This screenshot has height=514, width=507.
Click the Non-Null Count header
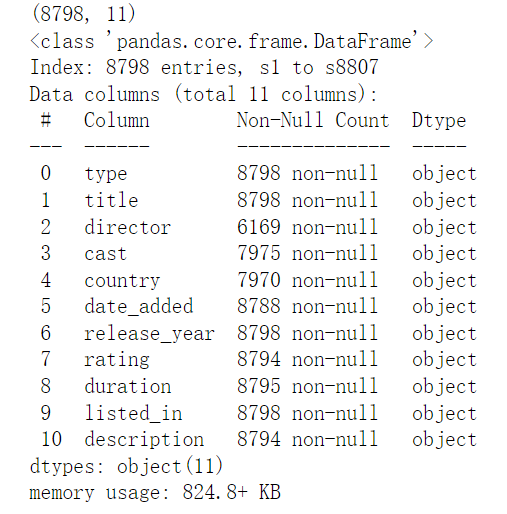click(x=313, y=120)
